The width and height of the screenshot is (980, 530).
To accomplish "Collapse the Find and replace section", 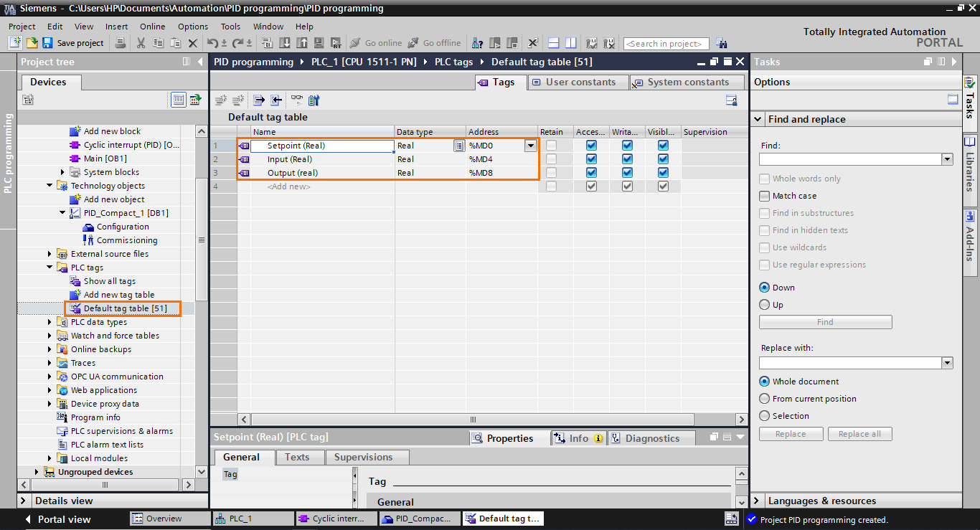I will click(758, 119).
